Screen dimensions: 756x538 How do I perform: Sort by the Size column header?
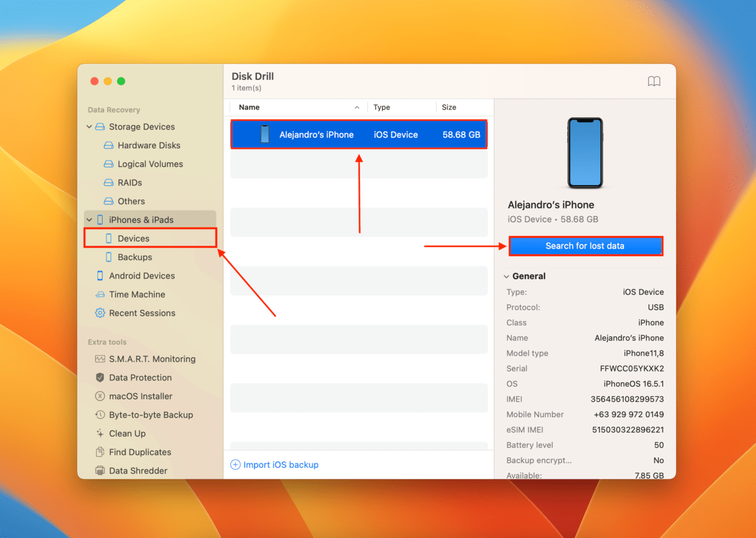[449, 108]
